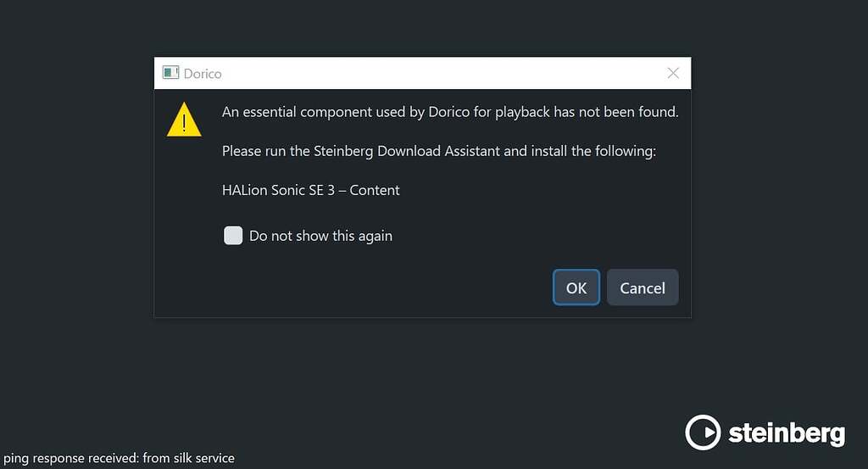Enable the 'Do not show this again' checkbox
The height and width of the screenshot is (469, 868).
coord(233,236)
